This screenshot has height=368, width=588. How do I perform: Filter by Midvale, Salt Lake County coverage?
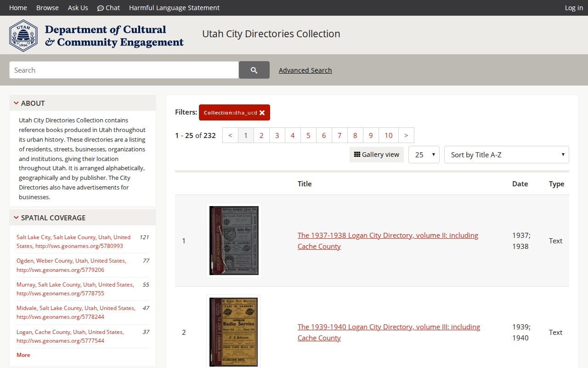[76, 312]
